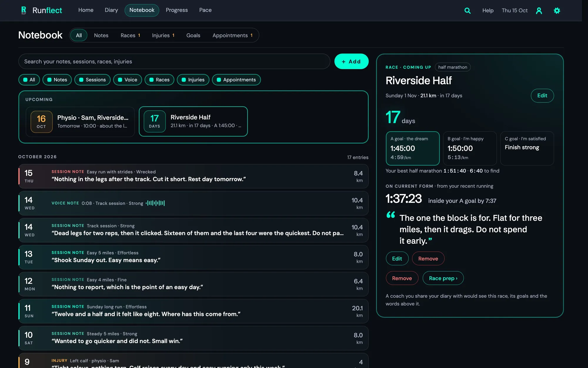Open search via magnifier icon

467,11
